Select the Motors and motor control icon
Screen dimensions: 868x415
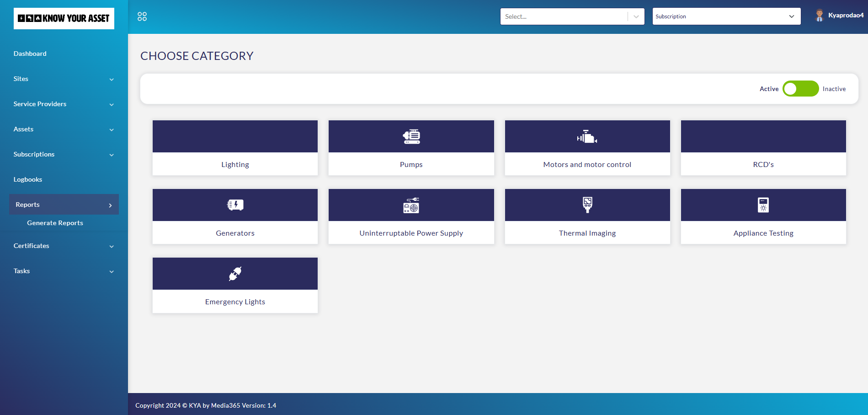pyautogui.click(x=587, y=136)
